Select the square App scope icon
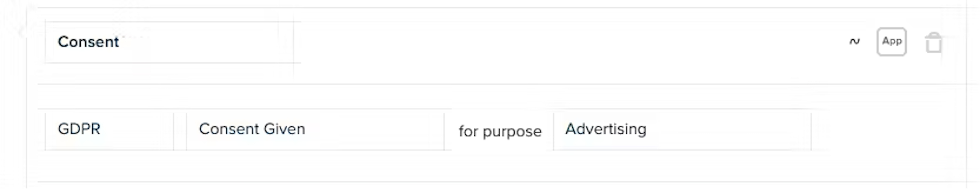 tap(891, 42)
